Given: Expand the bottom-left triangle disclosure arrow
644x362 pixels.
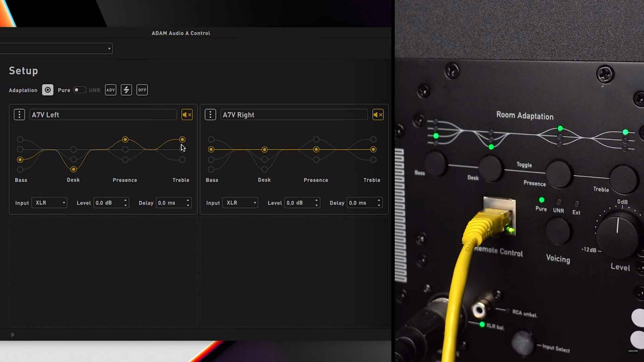Looking at the screenshot, I should 13,335.
